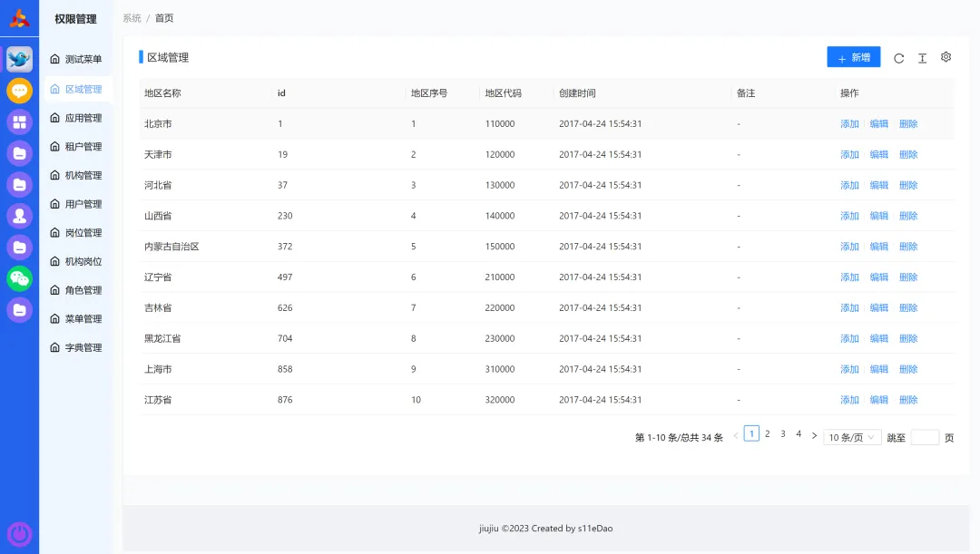Open the four-squares grid sidebar icon

19,121
